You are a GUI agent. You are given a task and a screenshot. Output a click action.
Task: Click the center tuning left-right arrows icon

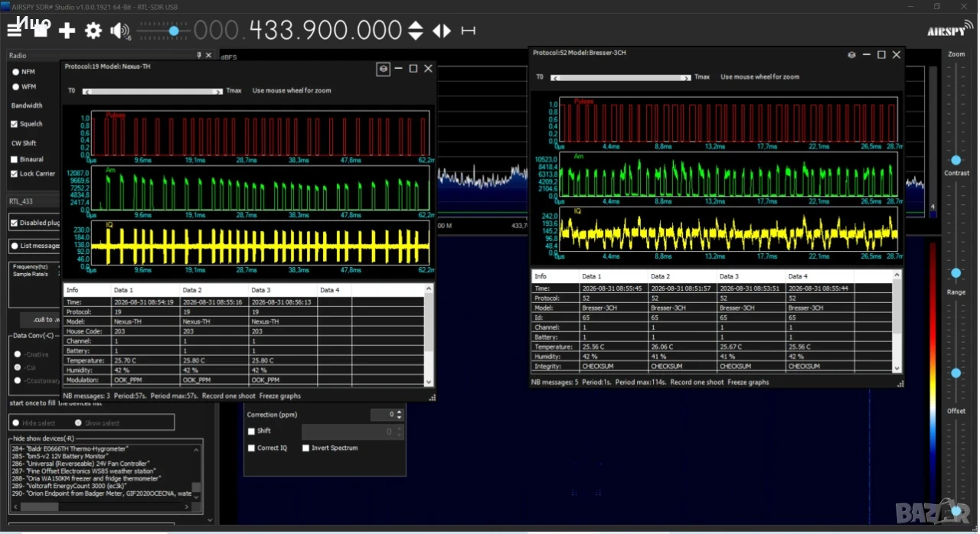coord(442,31)
